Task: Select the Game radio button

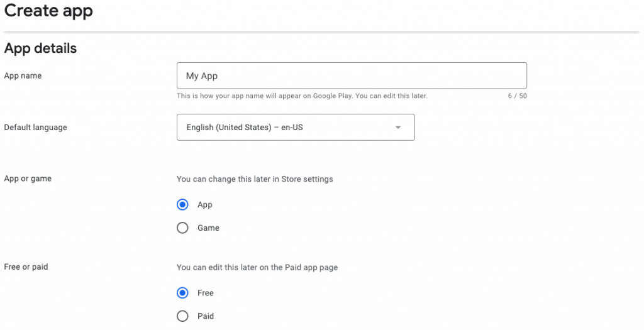Action: [x=182, y=228]
